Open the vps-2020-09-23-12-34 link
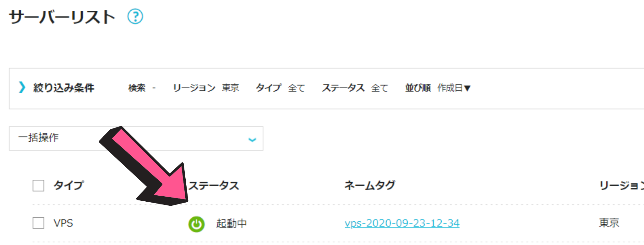 [402, 223]
